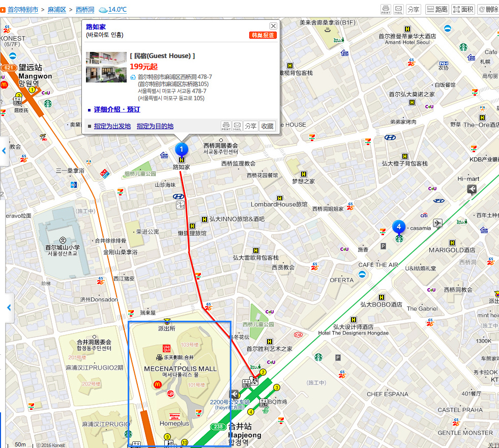Click the 首尔雅曼蒂豪华大酒店 hotel label
The height and width of the screenshot is (448, 499).
pyautogui.click(x=407, y=36)
